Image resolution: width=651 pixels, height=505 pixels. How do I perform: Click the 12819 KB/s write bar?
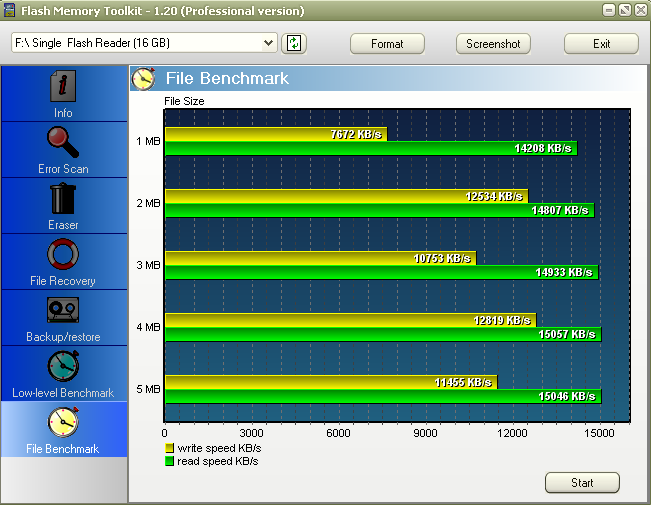pyautogui.click(x=351, y=320)
